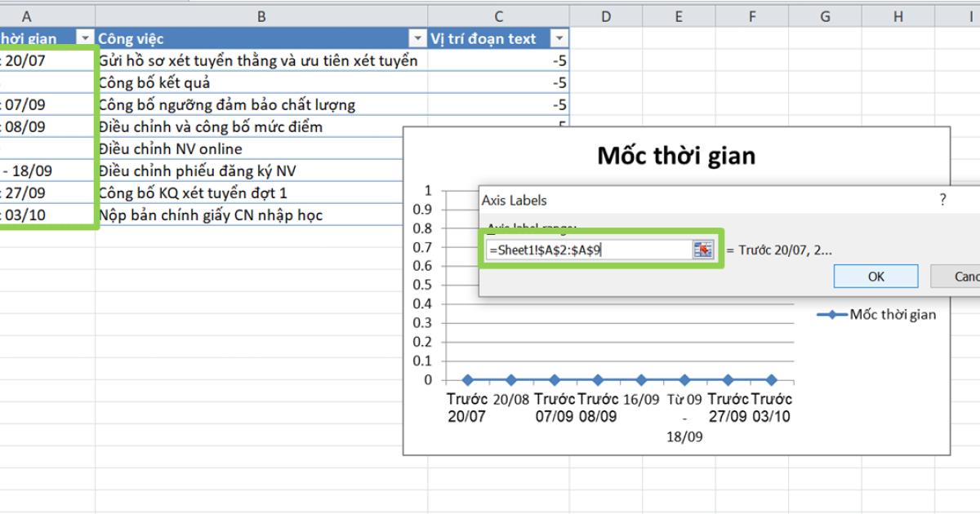Click the range selector icon in Axis Labels dialog
The width and height of the screenshot is (980, 514).
[x=704, y=250]
